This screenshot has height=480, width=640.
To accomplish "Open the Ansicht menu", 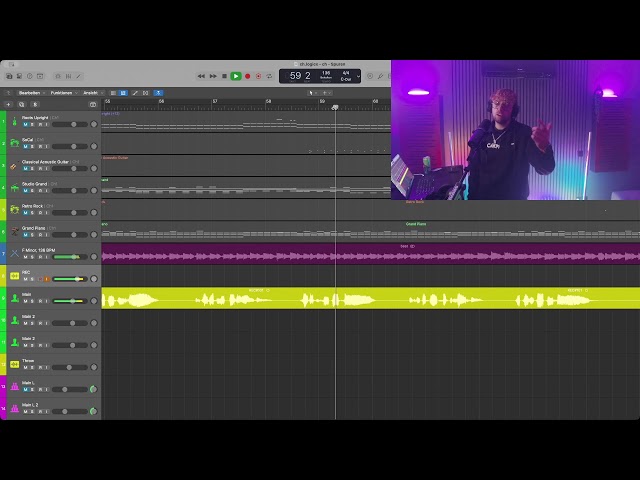I will pyautogui.click(x=91, y=93).
